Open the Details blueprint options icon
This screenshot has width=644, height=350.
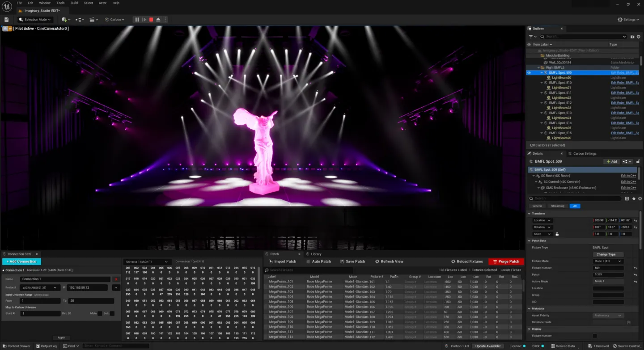point(627,161)
